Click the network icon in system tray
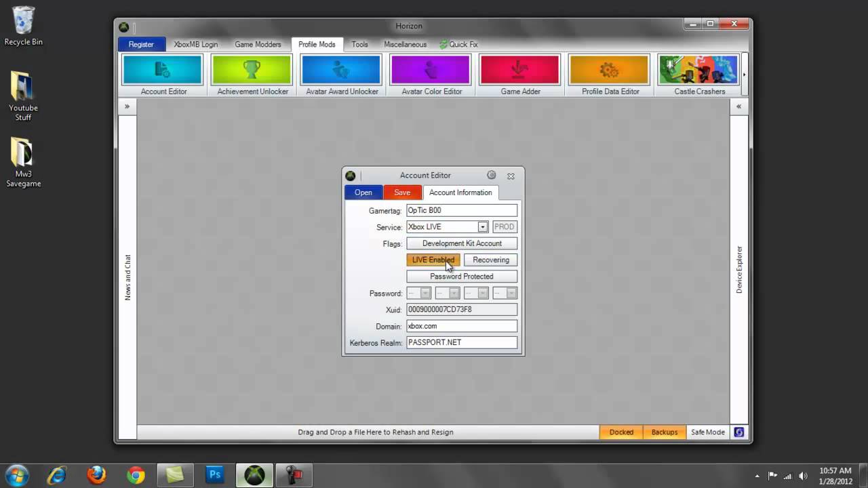Viewport: 868px width, 488px height. tap(788, 475)
